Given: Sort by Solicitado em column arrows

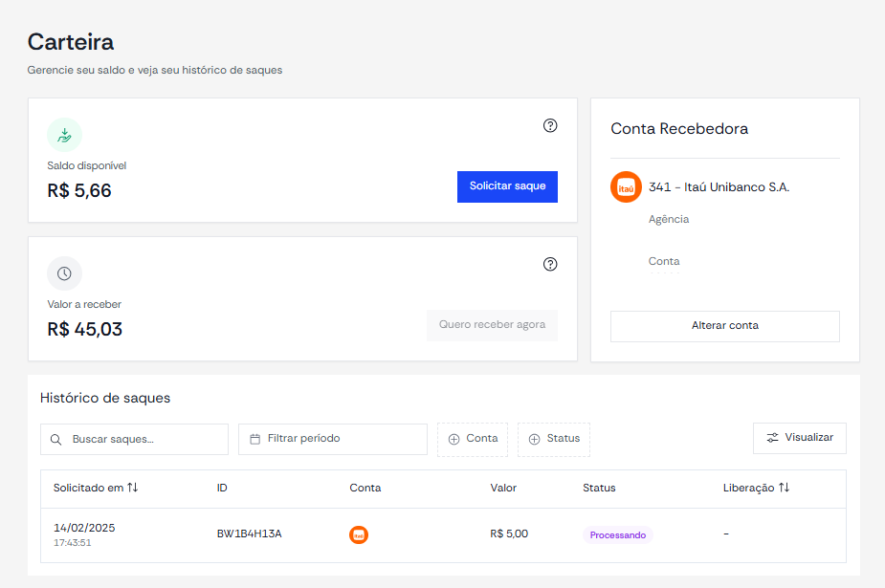Looking at the screenshot, I should tap(133, 488).
